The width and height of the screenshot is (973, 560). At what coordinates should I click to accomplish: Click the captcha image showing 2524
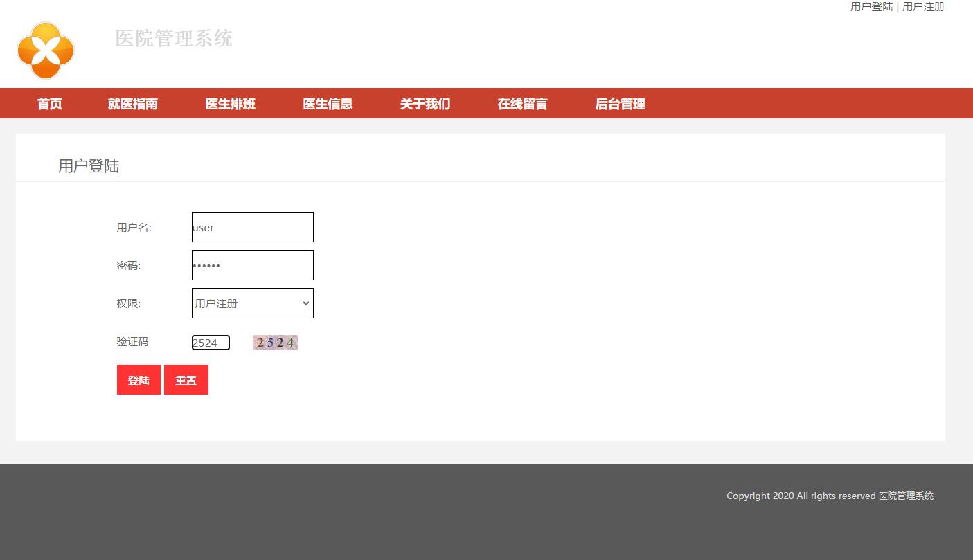click(x=275, y=342)
